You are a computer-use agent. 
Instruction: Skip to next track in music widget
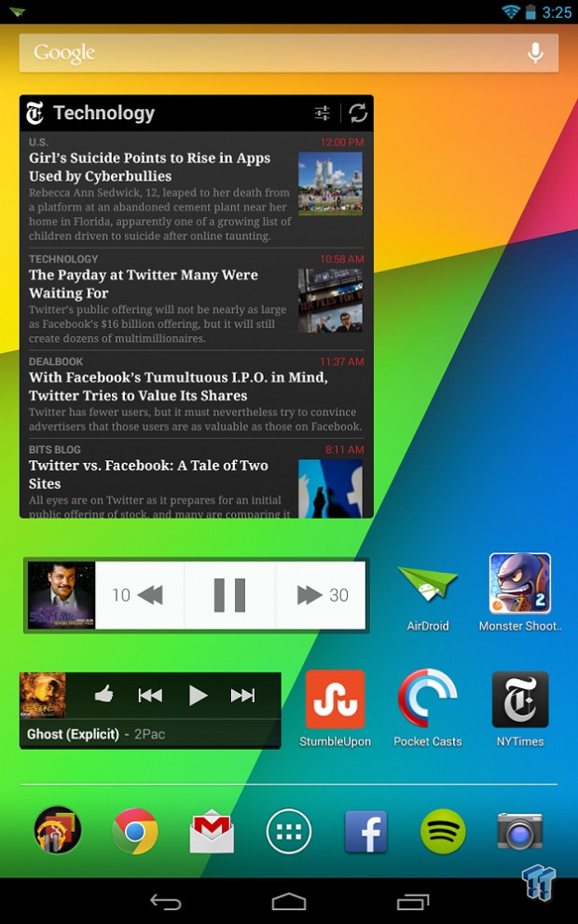point(243,696)
